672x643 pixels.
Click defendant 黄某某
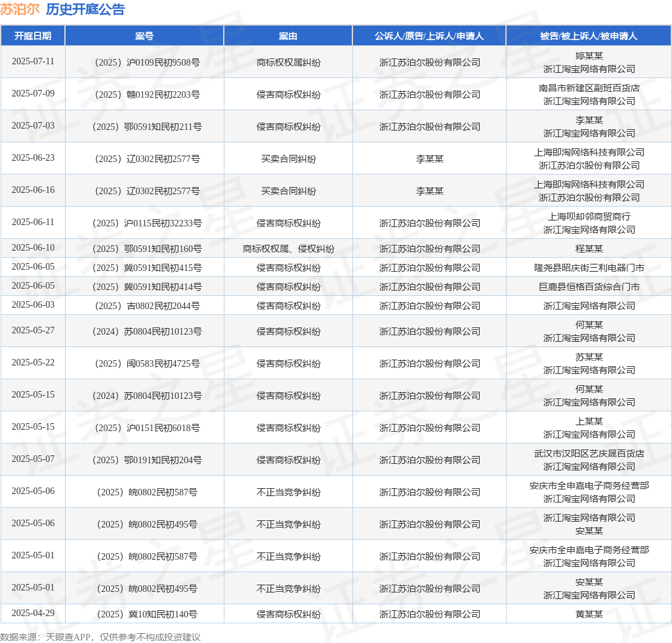[x=589, y=614]
